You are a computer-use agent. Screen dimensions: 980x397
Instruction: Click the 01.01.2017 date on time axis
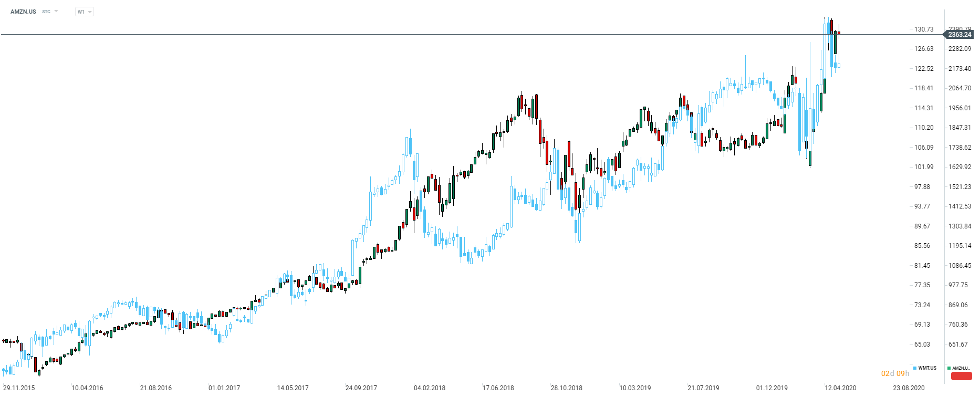224,388
